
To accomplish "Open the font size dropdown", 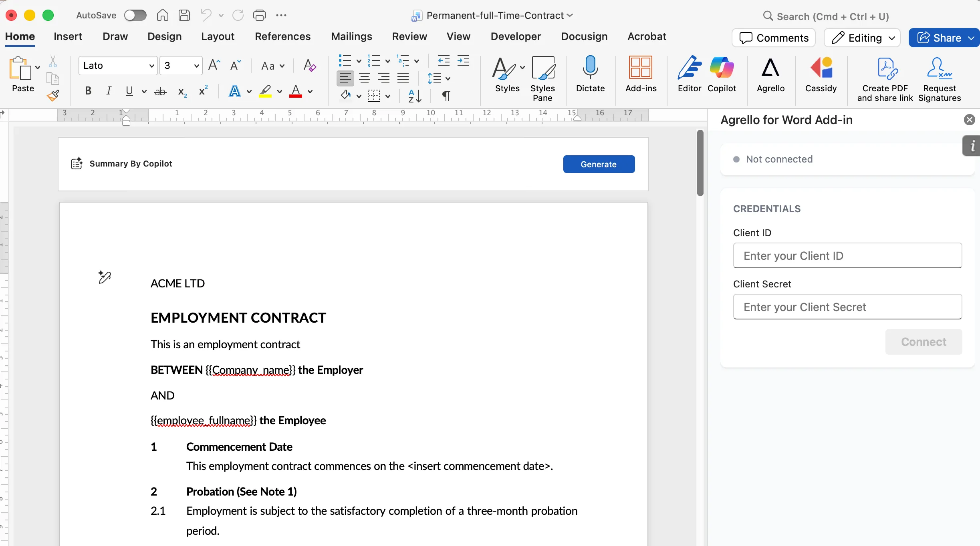I will tap(196, 66).
